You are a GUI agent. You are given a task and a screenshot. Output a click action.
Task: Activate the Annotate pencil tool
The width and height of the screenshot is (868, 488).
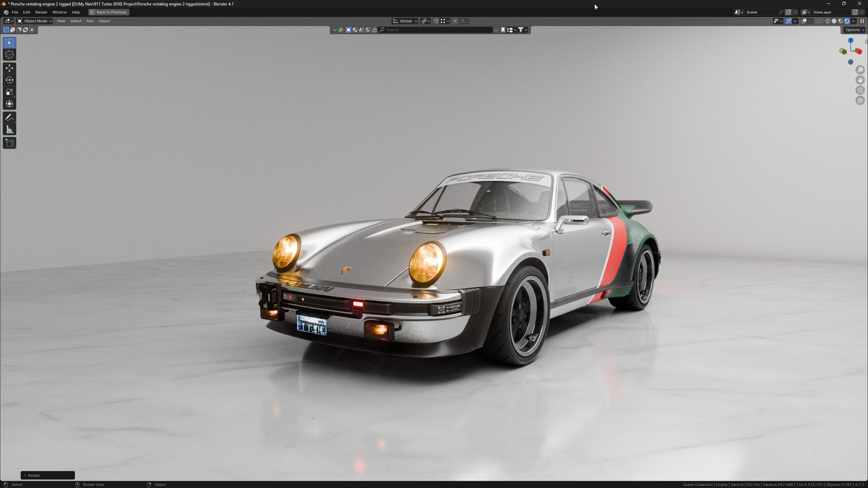(x=9, y=118)
